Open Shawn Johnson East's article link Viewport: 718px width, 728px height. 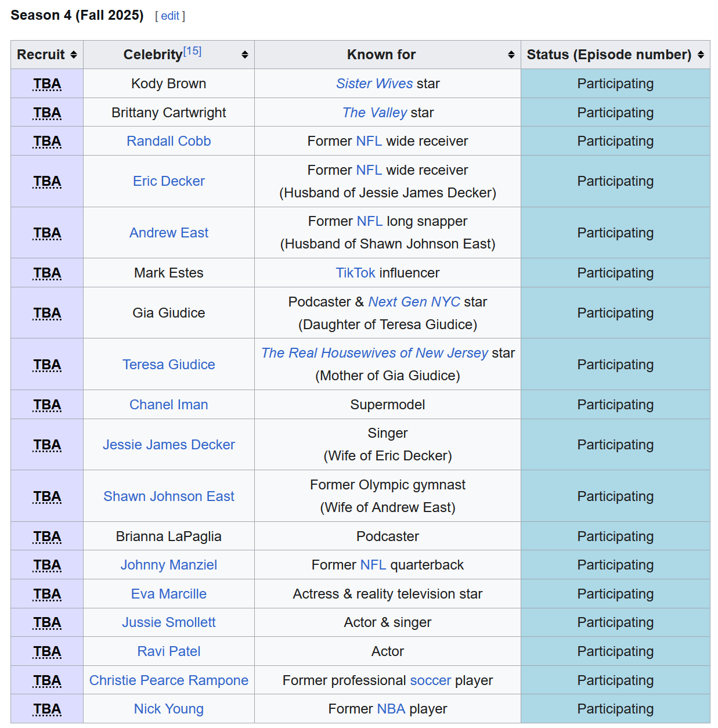click(169, 496)
